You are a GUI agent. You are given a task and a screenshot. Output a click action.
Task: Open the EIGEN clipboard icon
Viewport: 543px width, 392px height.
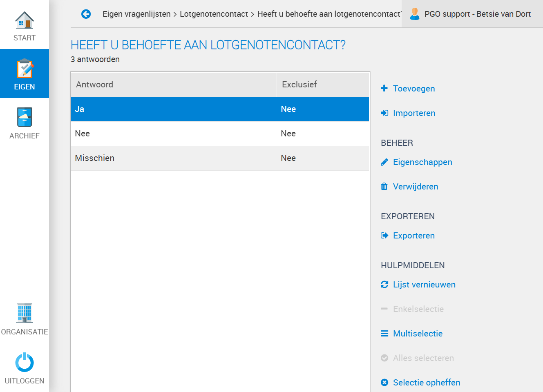(x=25, y=69)
